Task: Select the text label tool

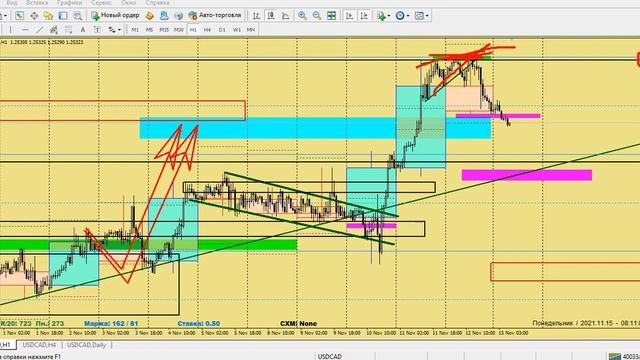Action: coord(97,30)
